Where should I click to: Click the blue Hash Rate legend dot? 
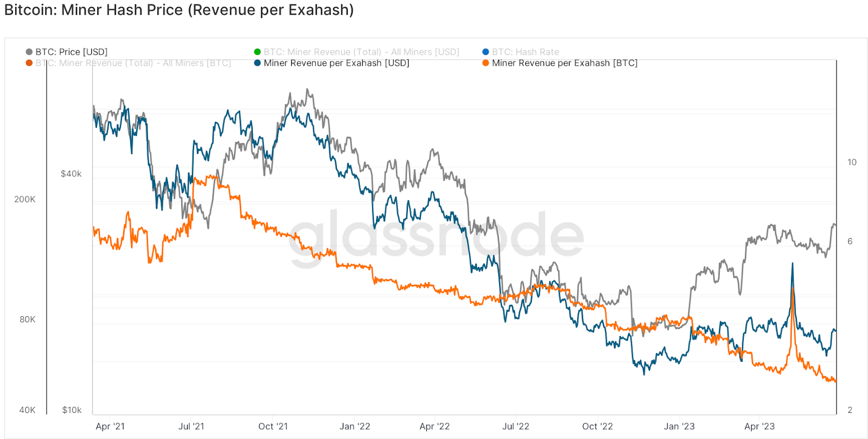(486, 52)
